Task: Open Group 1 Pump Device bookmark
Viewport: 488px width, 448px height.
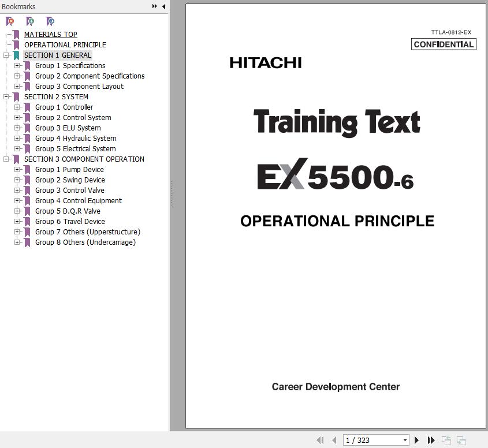Action: coord(70,170)
